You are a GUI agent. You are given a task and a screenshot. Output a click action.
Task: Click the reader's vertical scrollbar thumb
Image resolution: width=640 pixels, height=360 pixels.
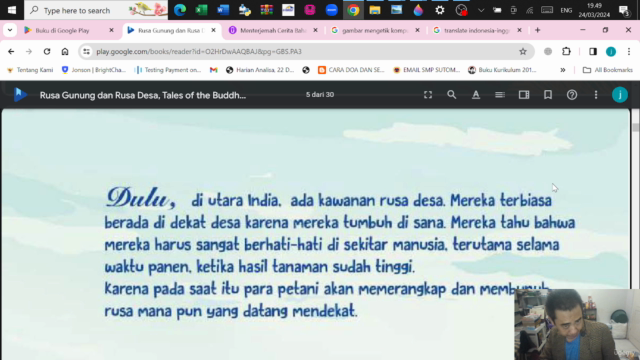click(x=636, y=127)
